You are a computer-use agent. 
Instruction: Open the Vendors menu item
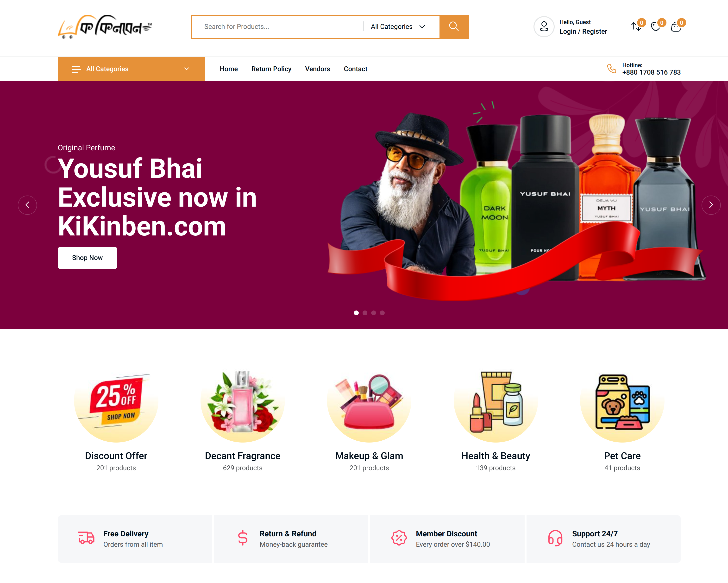(317, 69)
